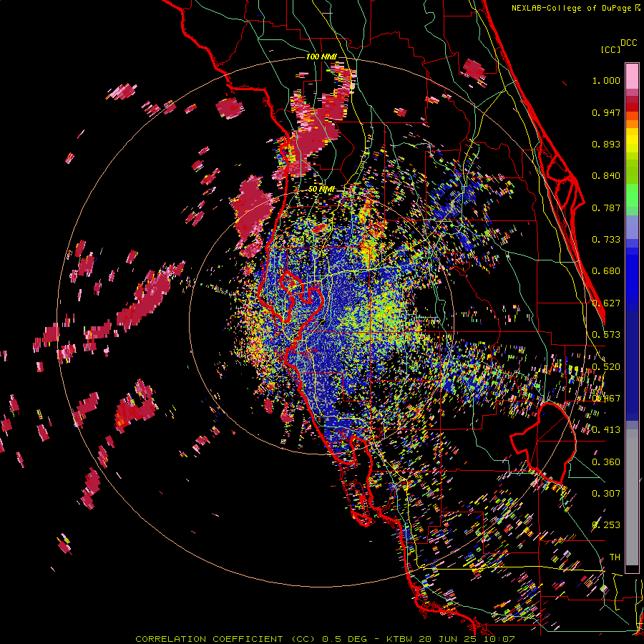The height and width of the screenshot is (644, 644).
Task: Pick the lavender segment of the color bar
Action: point(632,228)
